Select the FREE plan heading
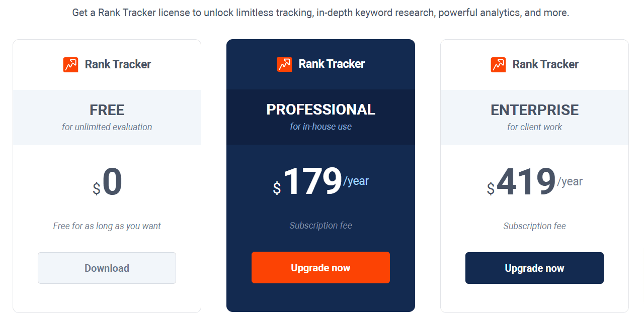644x320 pixels. pos(107,110)
